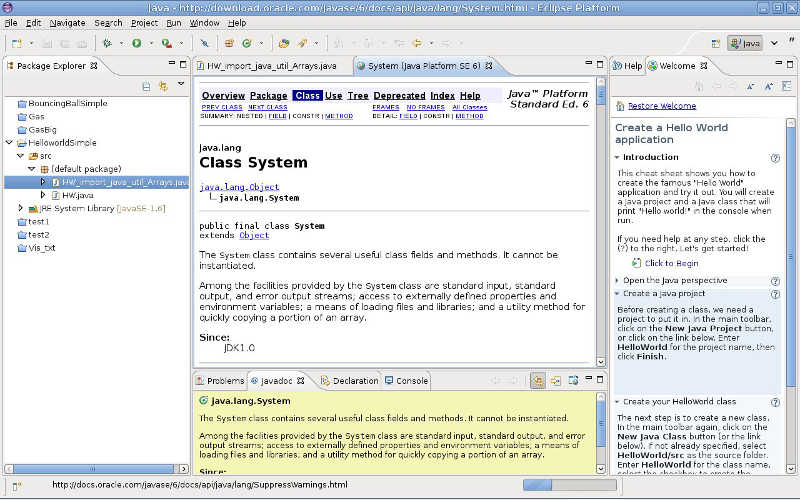This screenshot has height=500, width=800.
Task: Toggle Link with Editor in Package Explorer
Action: tap(163, 86)
